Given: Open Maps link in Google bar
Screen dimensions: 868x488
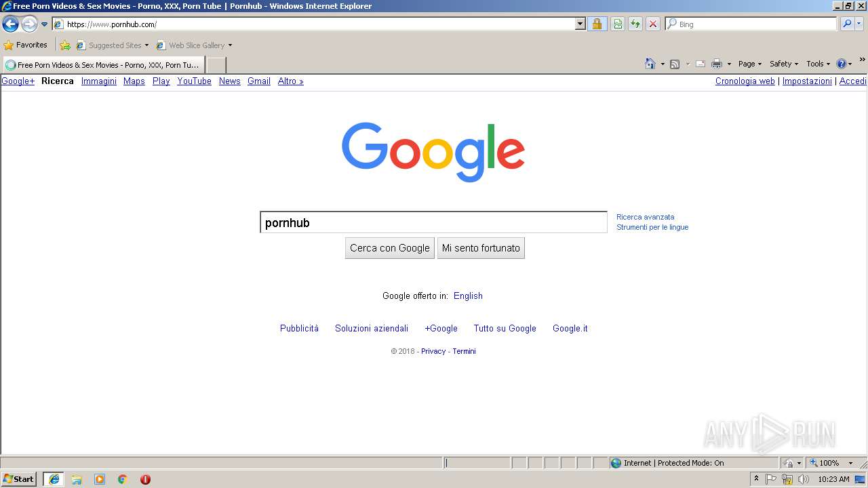Looking at the screenshot, I should pyautogui.click(x=134, y=81).
